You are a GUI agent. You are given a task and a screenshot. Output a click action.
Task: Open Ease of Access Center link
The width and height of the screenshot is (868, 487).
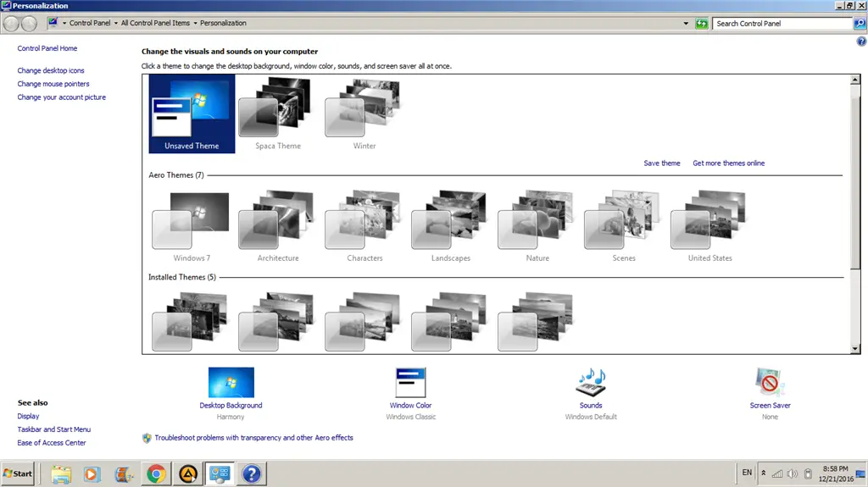pos(52,443)
